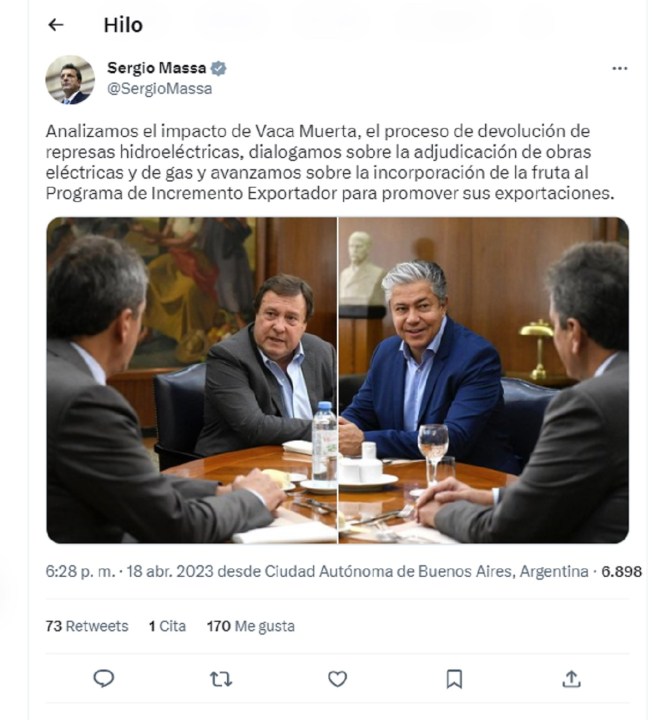Open the @SergioMassa handle link

[x=159, y=89]
